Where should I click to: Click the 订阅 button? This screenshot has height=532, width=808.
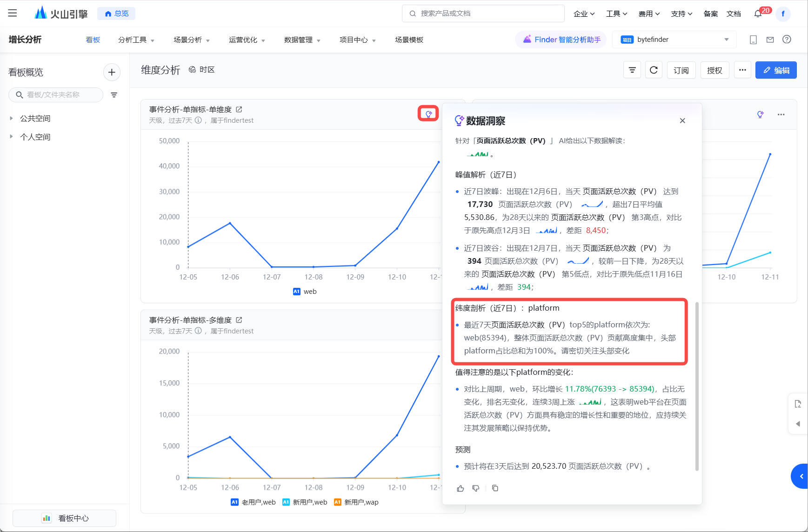coord(681,70)
